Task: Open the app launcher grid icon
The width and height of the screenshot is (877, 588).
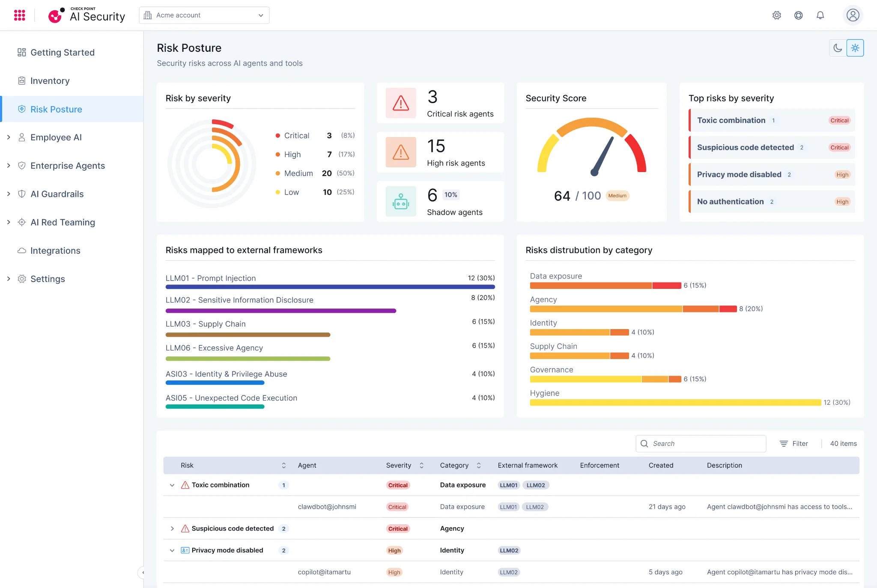Action: click(x=19, y=15)
